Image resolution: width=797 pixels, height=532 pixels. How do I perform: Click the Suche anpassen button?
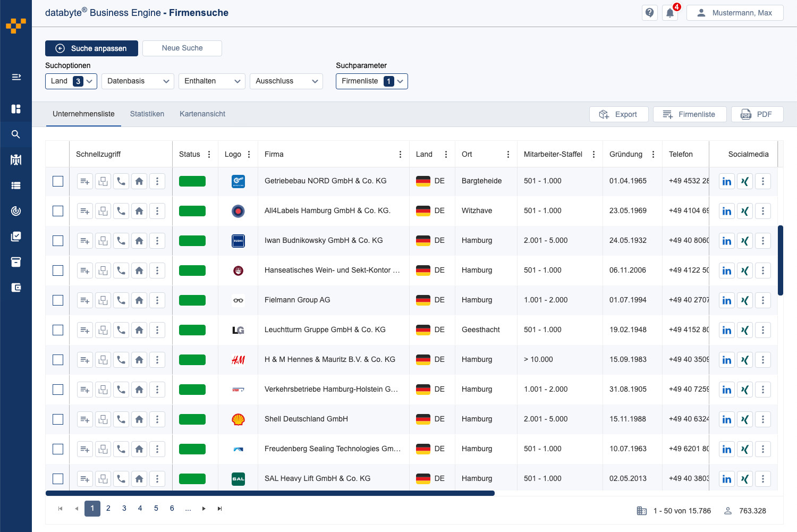click(91, 48)
